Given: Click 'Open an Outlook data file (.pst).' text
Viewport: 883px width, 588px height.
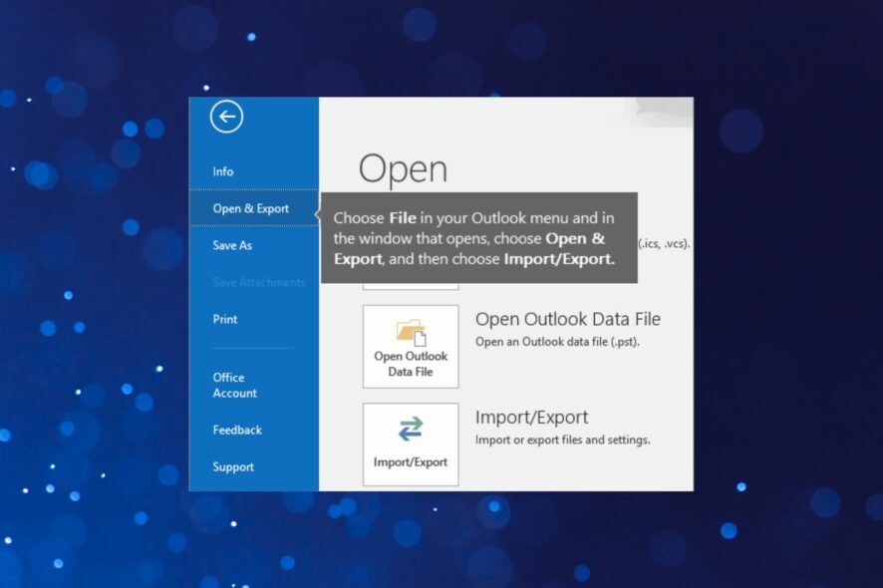Looking at the screenshot, I should point(557,342).
